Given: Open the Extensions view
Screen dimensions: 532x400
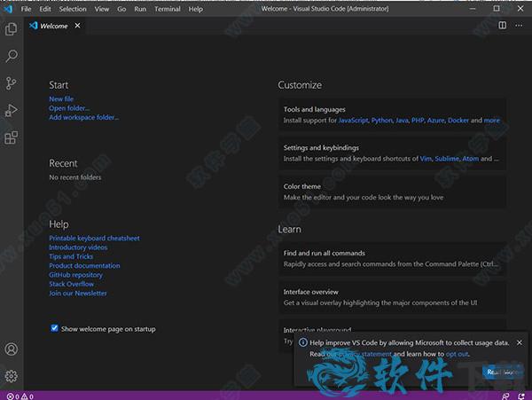Looking at the screenshot, I should click(12, 137).
